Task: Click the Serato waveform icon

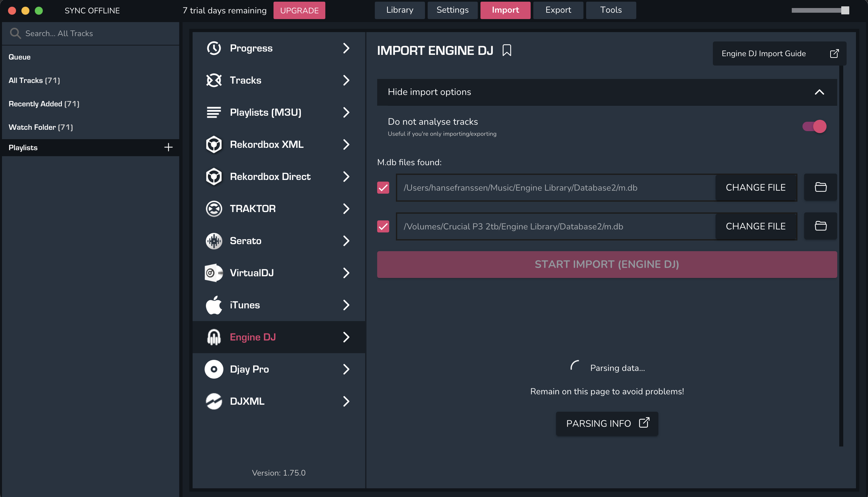Action: [x=214, y=241]
